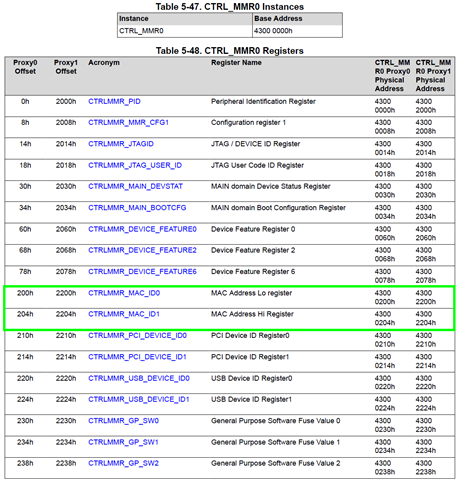458x480 pixels.
Task: Open the CTRLMMR_MAC_ID0 register link
Action: [124, 293]
